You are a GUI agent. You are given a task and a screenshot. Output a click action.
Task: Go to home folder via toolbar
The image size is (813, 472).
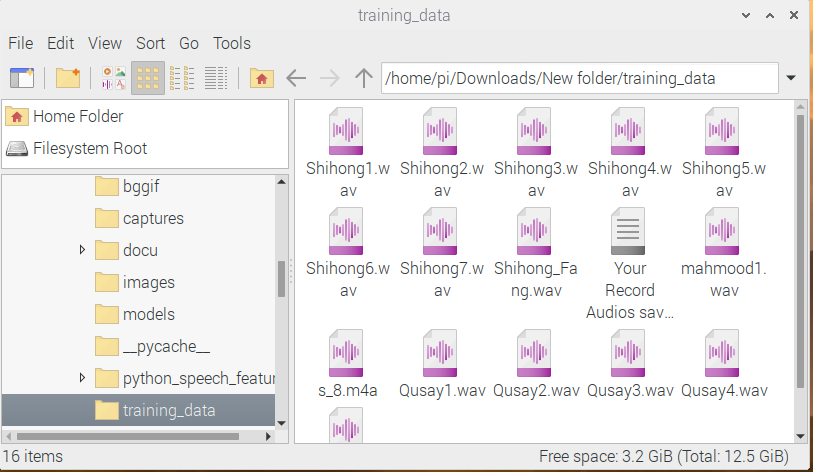point(261,77)
